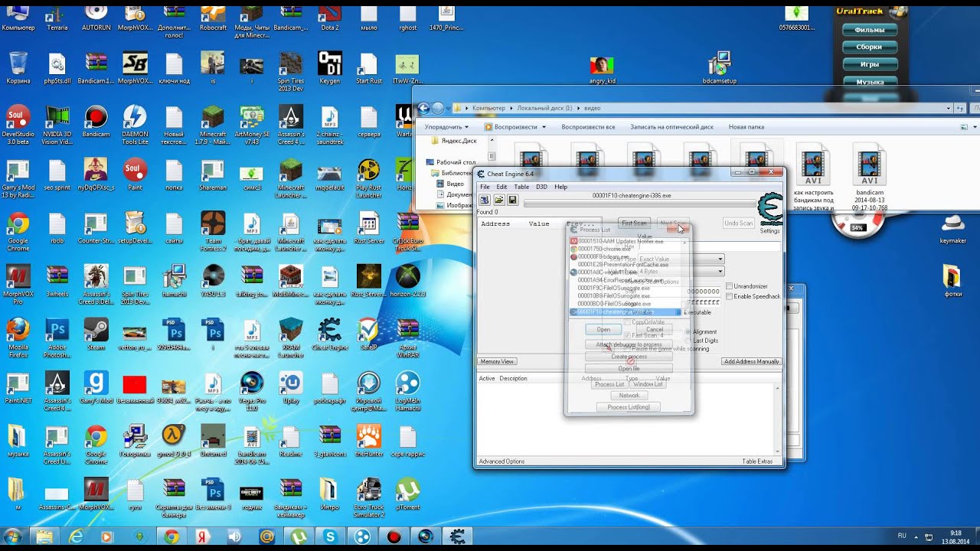
Task: Click Skype icon in the taskbar
Action: 331,536
